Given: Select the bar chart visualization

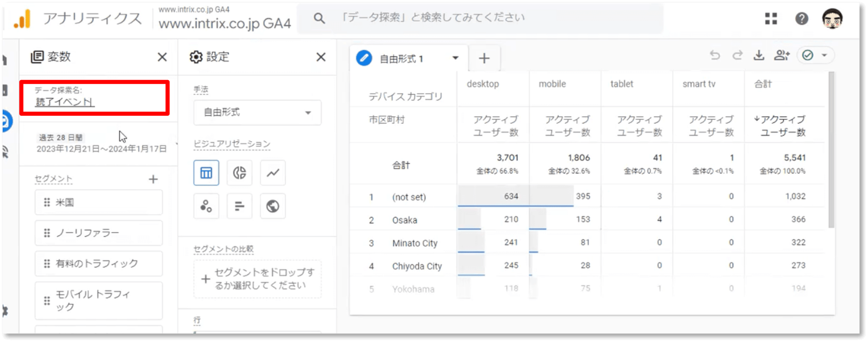Looking at the screenshot, I should click(240, 206).
